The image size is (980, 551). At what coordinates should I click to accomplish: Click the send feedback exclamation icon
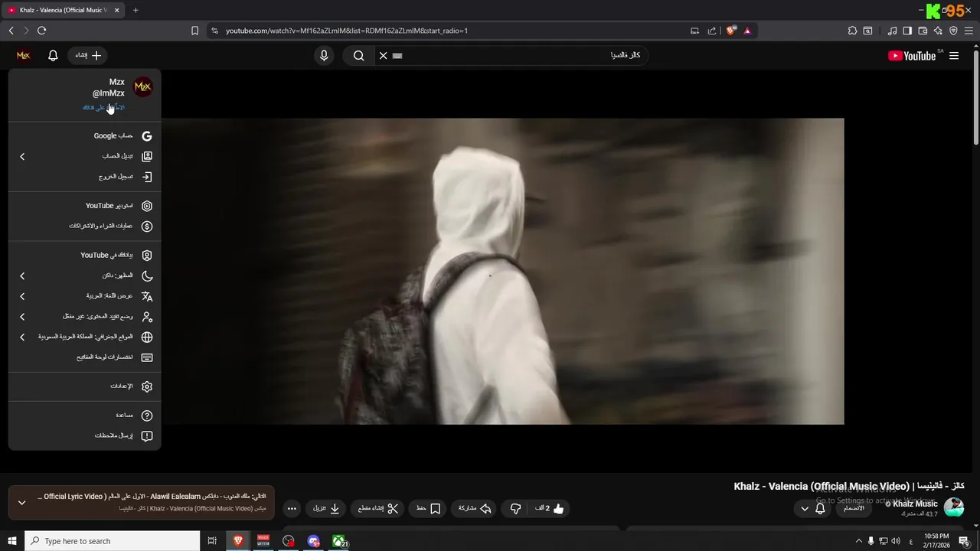coord(147,436)
